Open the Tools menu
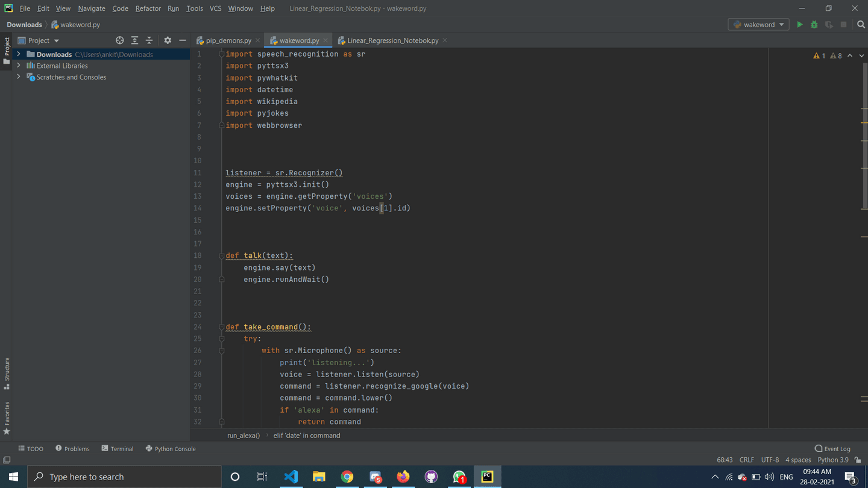Image resolution: width=868 pixels, height=488 pixels. tap(194, 8)
